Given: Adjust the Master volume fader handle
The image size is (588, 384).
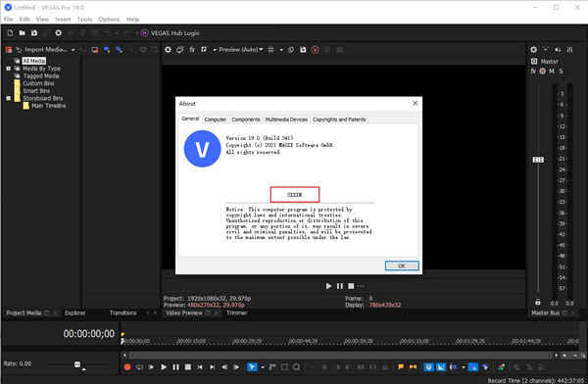Looking at the screenshot, I should pyautogui.click(x=538, y=160).
